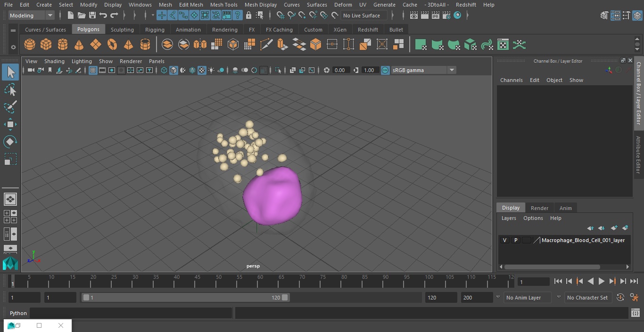This screenshot has height=332, width=644.
Task: Click the range slider right handle
Action: (285, 298)
